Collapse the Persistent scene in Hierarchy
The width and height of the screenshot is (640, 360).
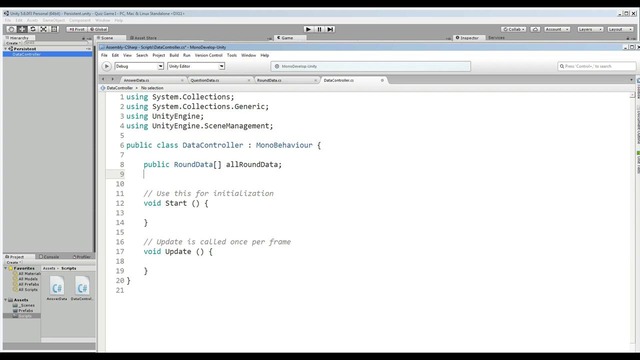6,49
